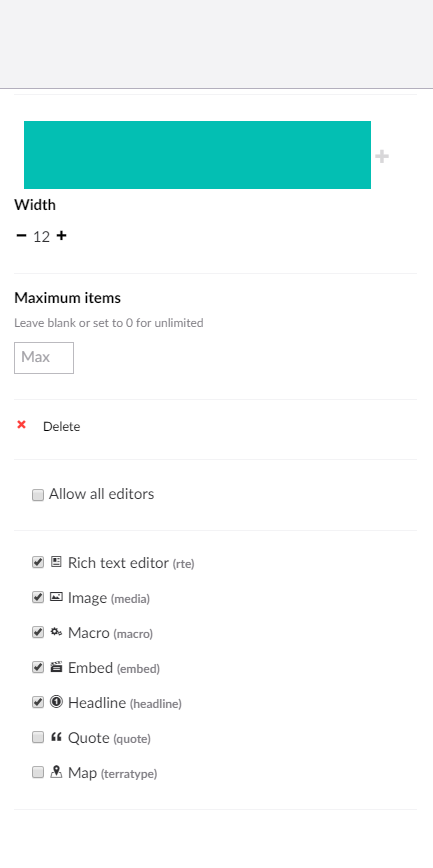Check the Quote editor checkbox
Viewport: 433px width, 868px height.
tap(38, 737)
